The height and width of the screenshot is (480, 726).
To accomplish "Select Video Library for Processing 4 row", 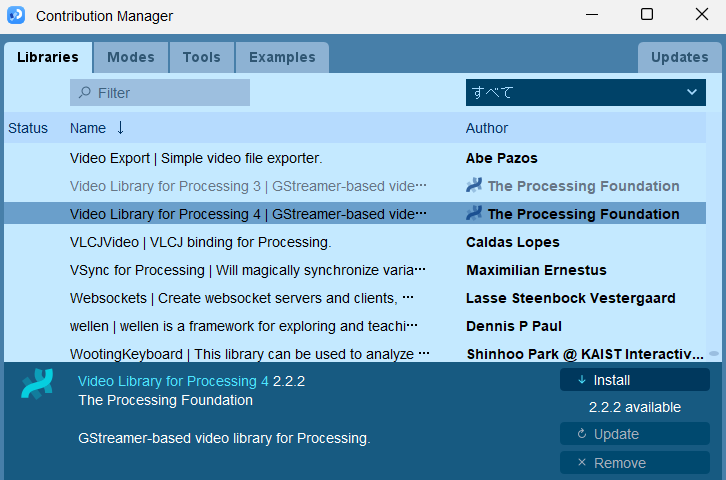I will pyautogui.click(x=355, y=214).
